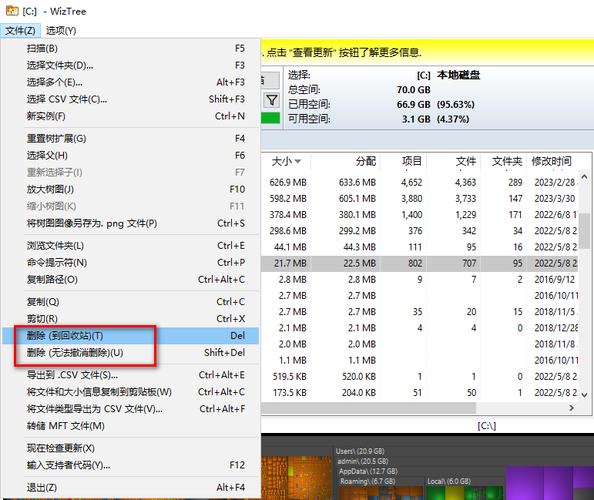The height and width of the screenshot is (500, 594).
Task: Choose 剪切(R) menu entry
Action: 131,319
